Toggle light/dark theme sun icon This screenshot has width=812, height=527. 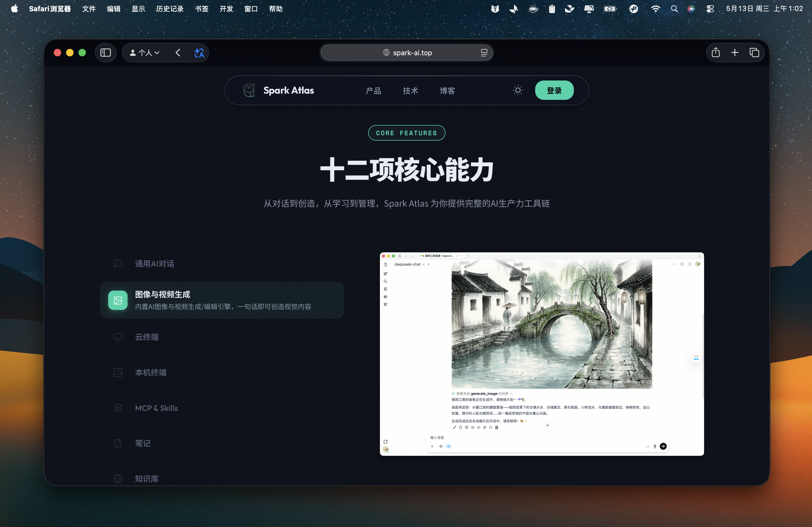(517, 90)
